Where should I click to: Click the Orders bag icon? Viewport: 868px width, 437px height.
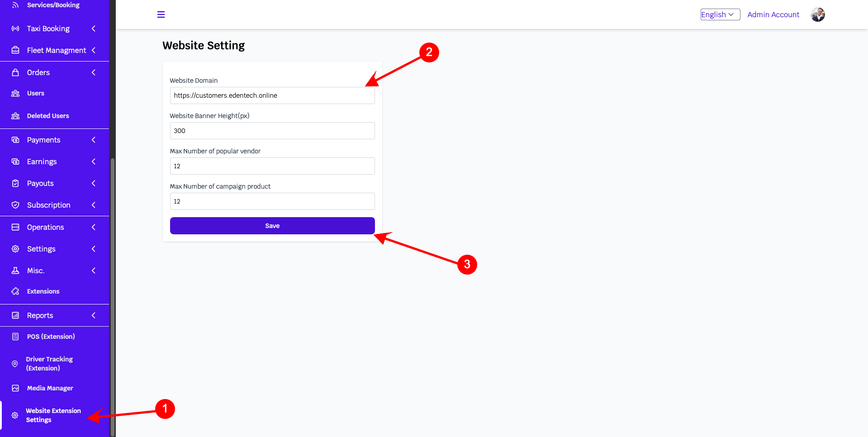[x=15, y=72]
